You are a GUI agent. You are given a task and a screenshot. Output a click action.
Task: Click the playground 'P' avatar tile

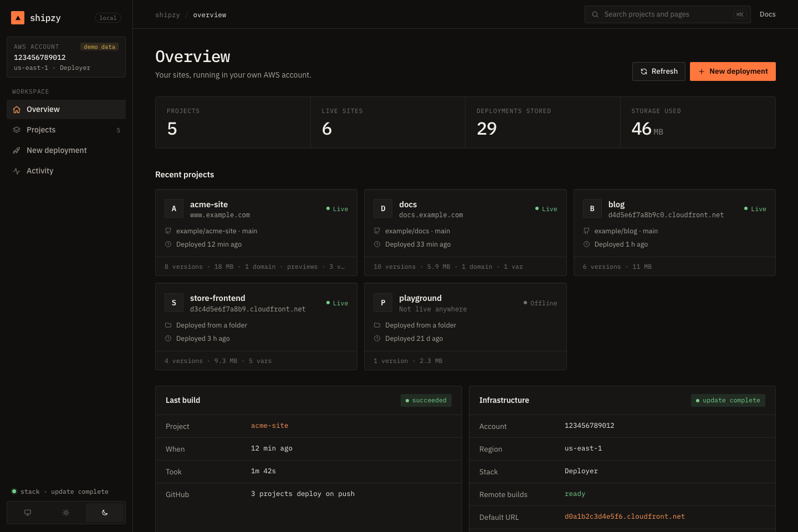(383, 303)
